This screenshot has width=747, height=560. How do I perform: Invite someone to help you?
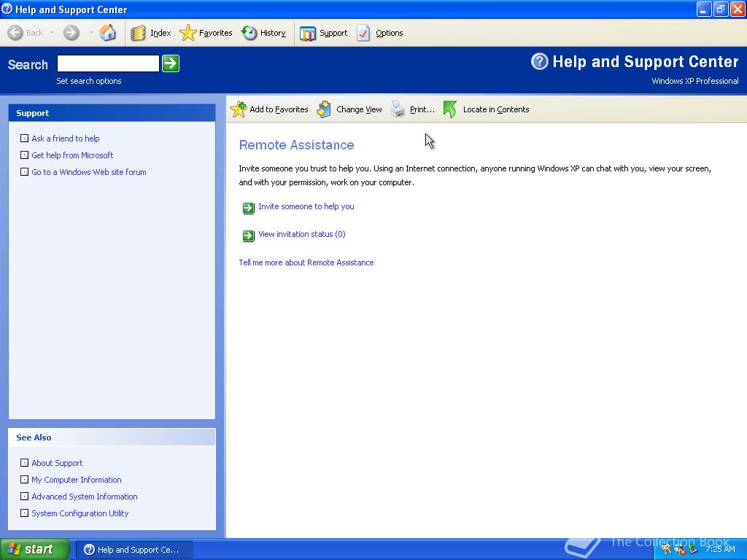point(306,206)
